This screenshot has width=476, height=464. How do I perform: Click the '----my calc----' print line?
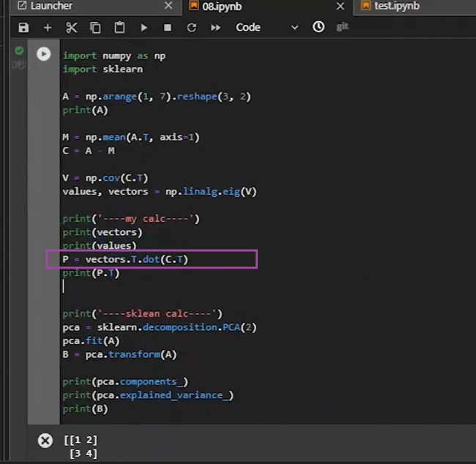pyautogui.click(x=131, y=219)
